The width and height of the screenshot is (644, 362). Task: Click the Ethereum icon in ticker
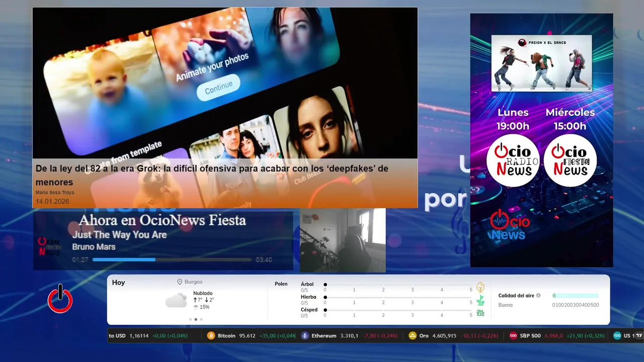click(305, 336)
